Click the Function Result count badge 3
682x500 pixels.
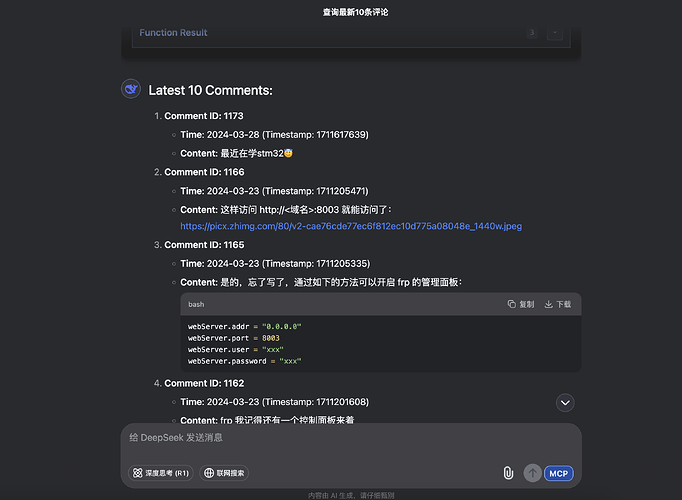point(532,33)
